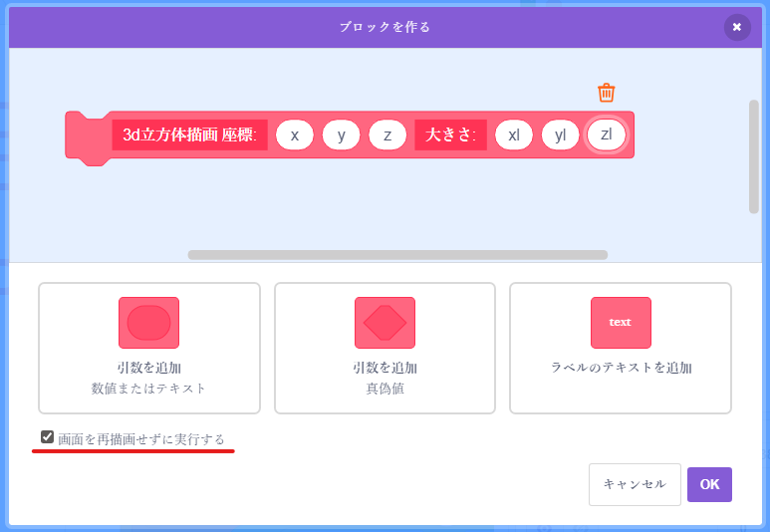This screenshot has width=770, height=532.
Task: Toggle 画面を再描画せずに実行する checkbox
Action: [48, 437]
